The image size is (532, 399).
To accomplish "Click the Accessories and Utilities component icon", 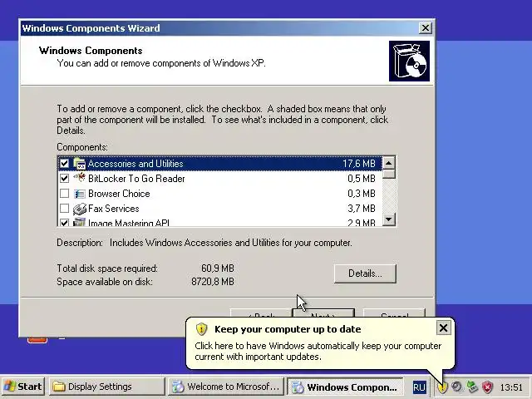I will click(x=80, y=164).
